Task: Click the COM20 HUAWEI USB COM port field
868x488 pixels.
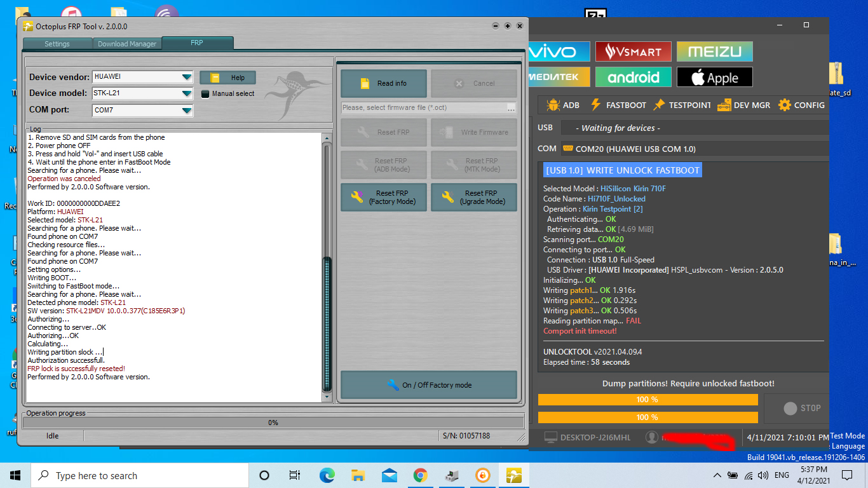Action: [695, 149]
